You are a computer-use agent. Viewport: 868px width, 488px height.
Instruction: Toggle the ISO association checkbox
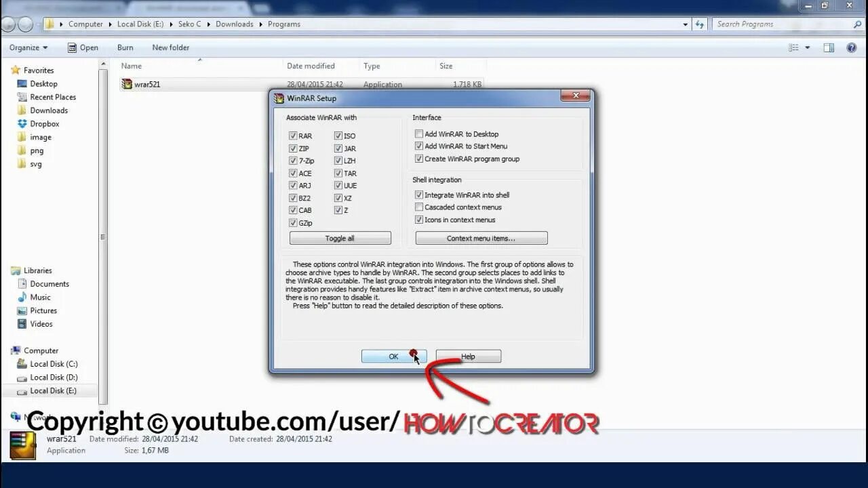338,136
